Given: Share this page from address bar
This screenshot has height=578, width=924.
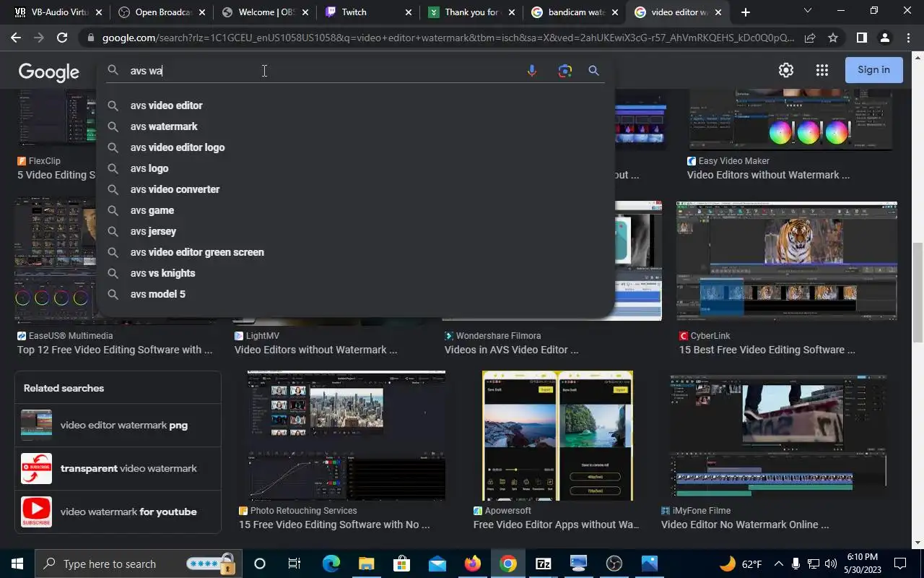Looking at the screenshot, I should coord(810,38).
